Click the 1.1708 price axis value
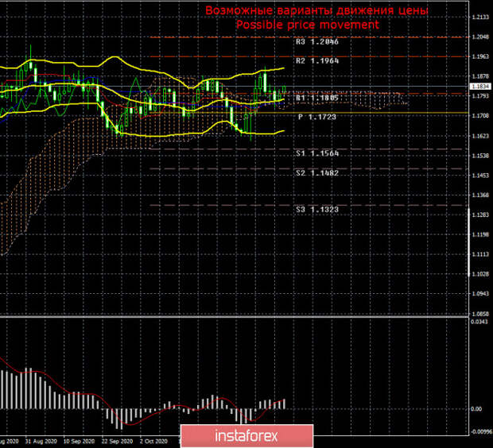Screen dimensions: 493x448 click(481, 116)
